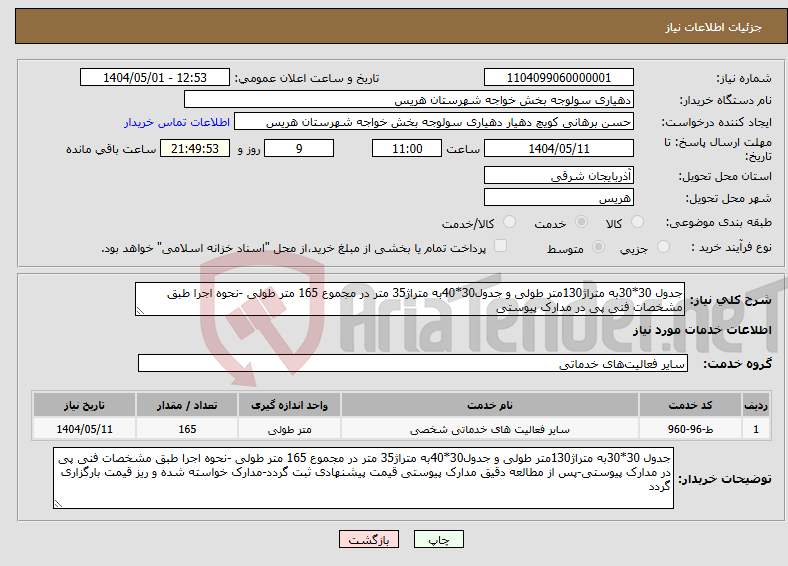
Task: Click the row number cell 1
Action: [756, 429]
